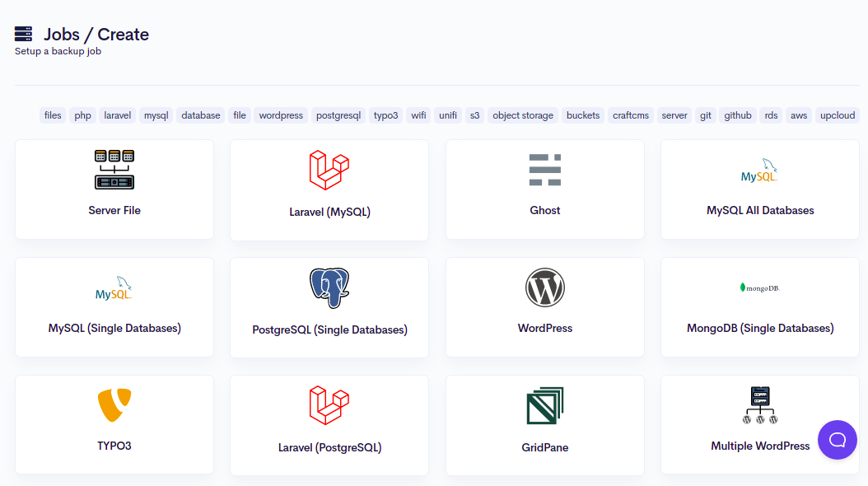Screen dimensions: 868x486
Task: Filter by the wordpress tag
Action: (x=281, y=115)
